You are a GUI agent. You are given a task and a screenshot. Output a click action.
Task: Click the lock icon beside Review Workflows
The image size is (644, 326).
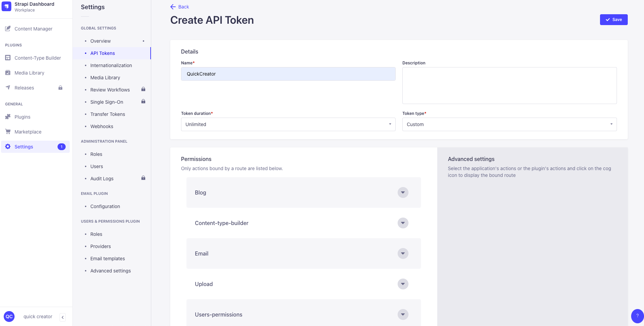(143, 89)
